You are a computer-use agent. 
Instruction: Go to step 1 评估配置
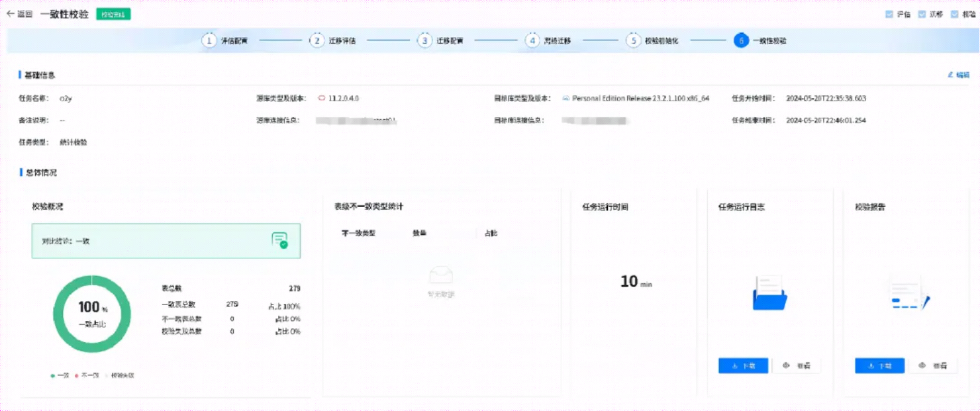point(225,40)
